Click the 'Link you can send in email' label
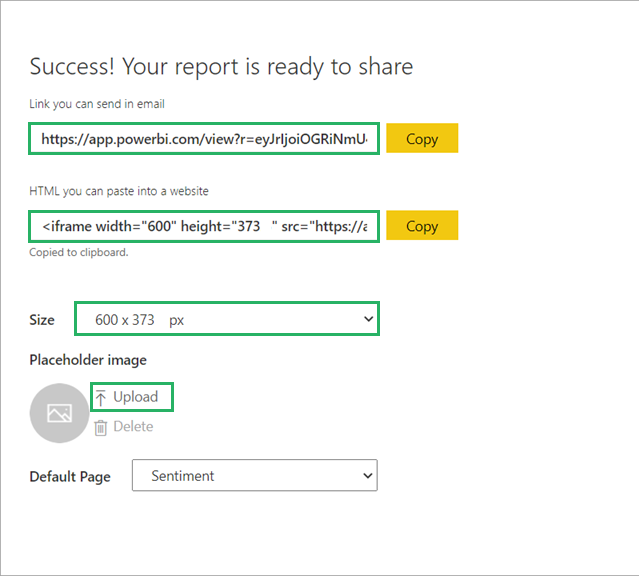 [x=99, y=105]
